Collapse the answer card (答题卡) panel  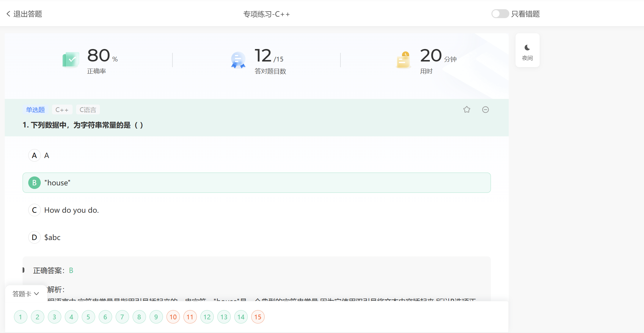point(26,293)
